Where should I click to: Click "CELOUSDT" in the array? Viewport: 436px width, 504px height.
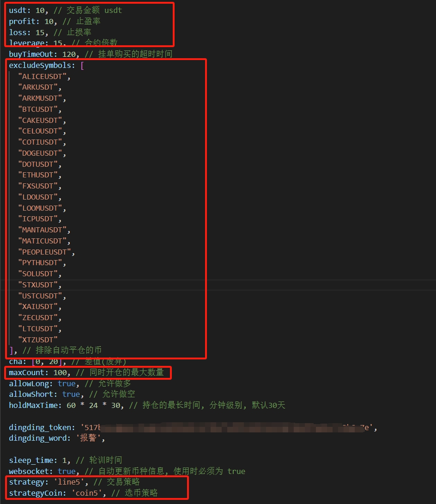40,131
